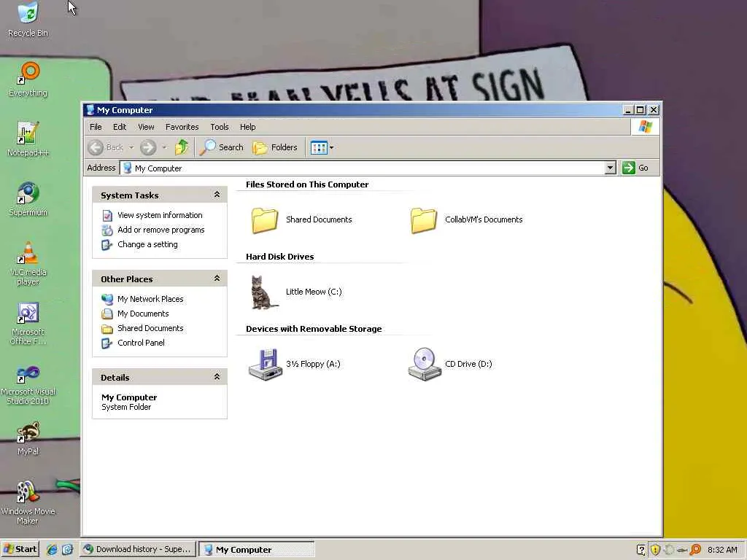
Task: Open the Favorites menu
Action: coord(182,127)
